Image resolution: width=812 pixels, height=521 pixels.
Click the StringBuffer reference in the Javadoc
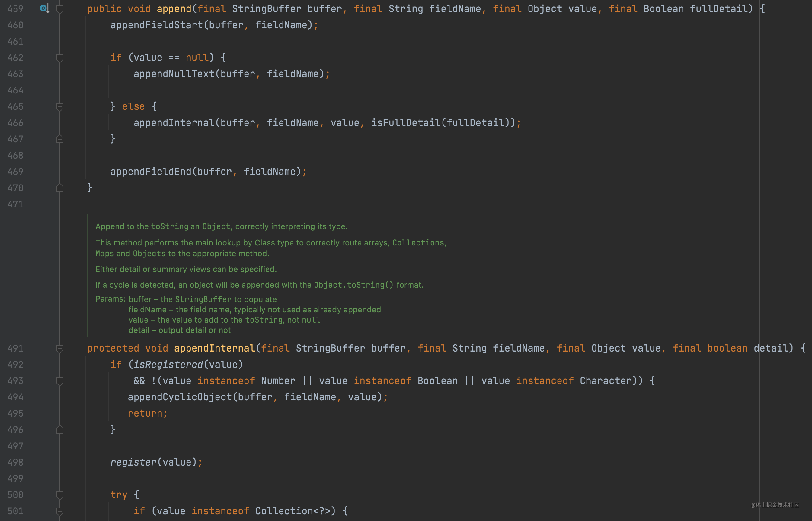203,299
